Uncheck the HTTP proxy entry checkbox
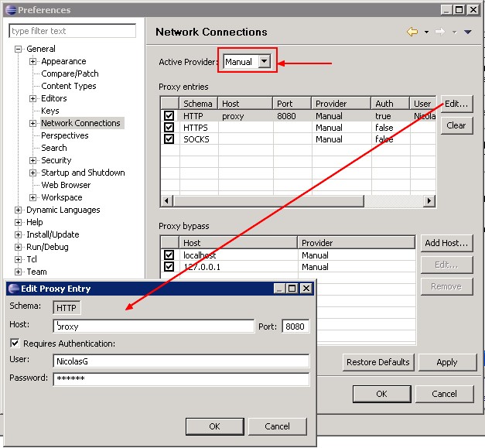 click(x=169, y=116)
